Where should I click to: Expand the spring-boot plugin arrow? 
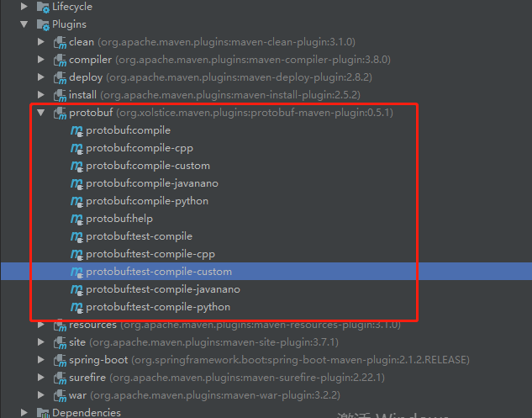(x=40, y=360)
